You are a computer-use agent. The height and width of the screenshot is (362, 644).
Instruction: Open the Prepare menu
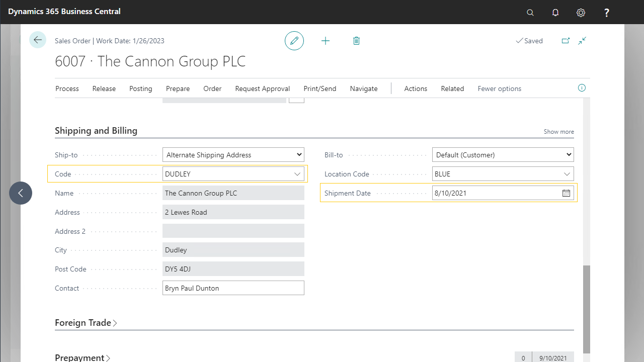(178, 88)
